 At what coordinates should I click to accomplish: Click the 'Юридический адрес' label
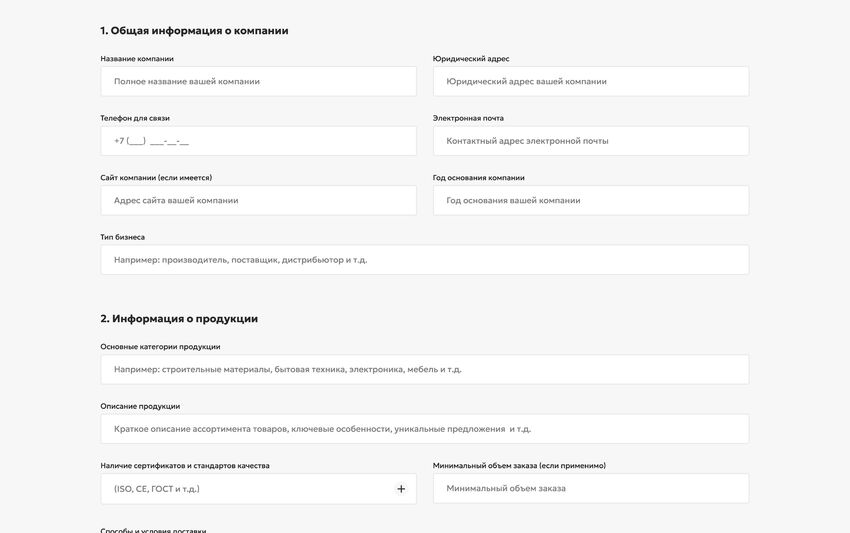(x=471, y=59)
